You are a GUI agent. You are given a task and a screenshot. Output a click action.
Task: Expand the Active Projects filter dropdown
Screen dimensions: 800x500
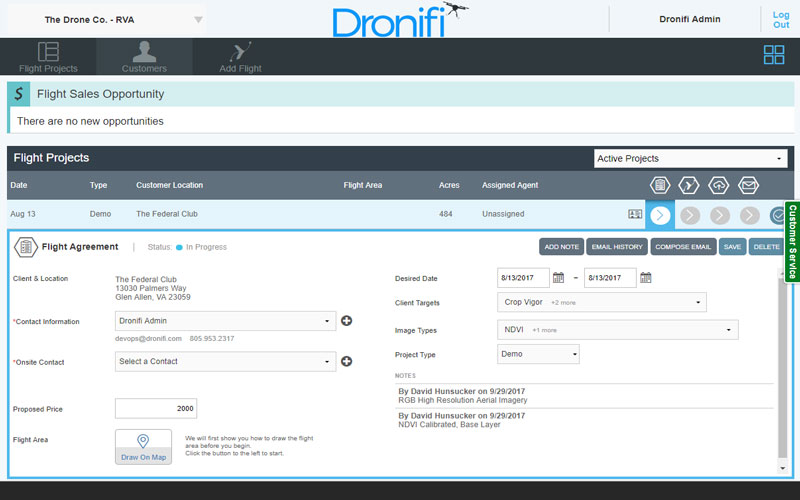(690, 159)
